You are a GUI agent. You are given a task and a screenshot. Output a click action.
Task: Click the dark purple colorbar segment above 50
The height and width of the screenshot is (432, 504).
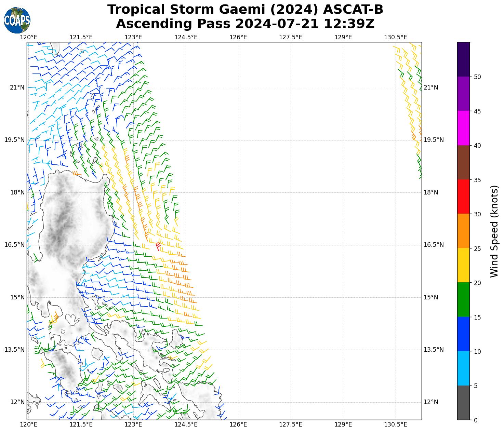(x=463, y=59)
